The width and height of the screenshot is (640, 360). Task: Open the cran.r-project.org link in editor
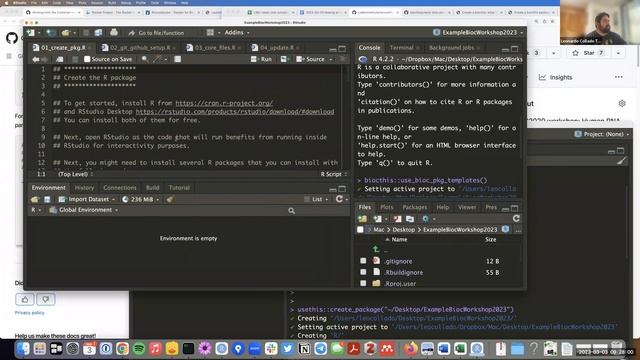point(224,103)
